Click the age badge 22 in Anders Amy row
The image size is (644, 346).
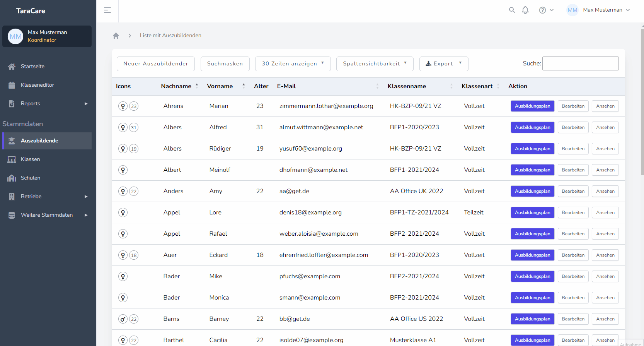pyautogui.click(x=134, y=191)
